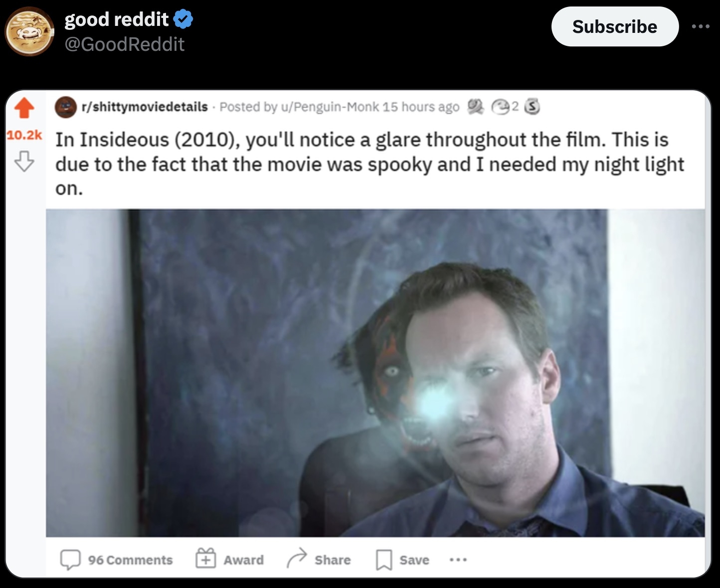Share the Reddit post

[319, 560]
